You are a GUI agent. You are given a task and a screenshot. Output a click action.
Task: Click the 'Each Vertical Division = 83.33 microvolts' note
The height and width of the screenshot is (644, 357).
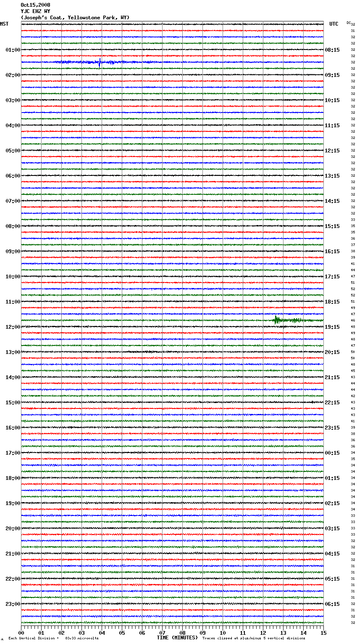click(x=54, y=639)
